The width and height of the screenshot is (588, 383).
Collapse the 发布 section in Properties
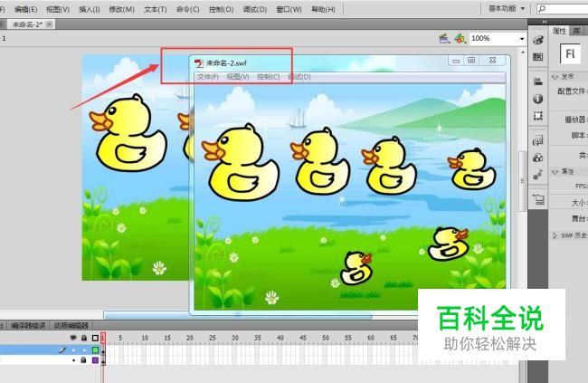coord(555,77)
